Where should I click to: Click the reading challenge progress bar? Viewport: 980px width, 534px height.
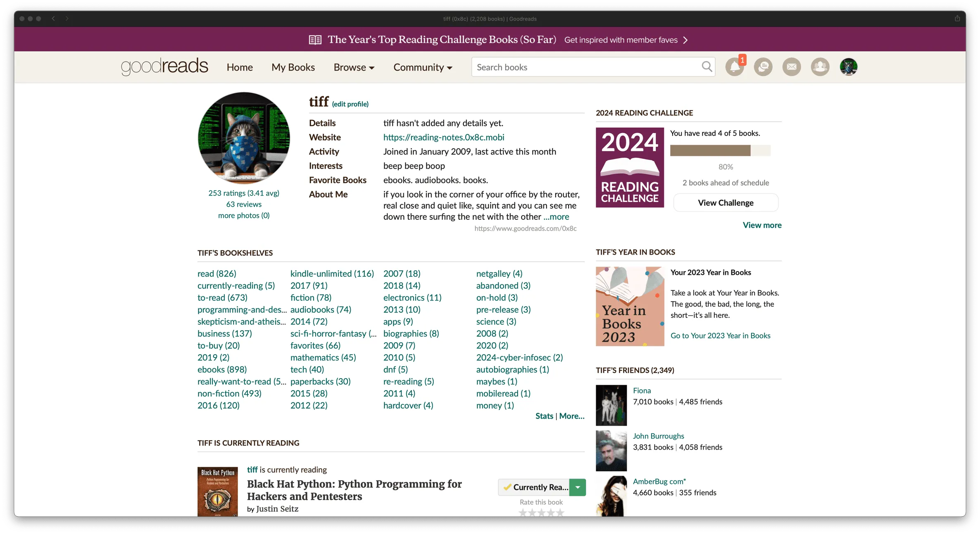720,150
